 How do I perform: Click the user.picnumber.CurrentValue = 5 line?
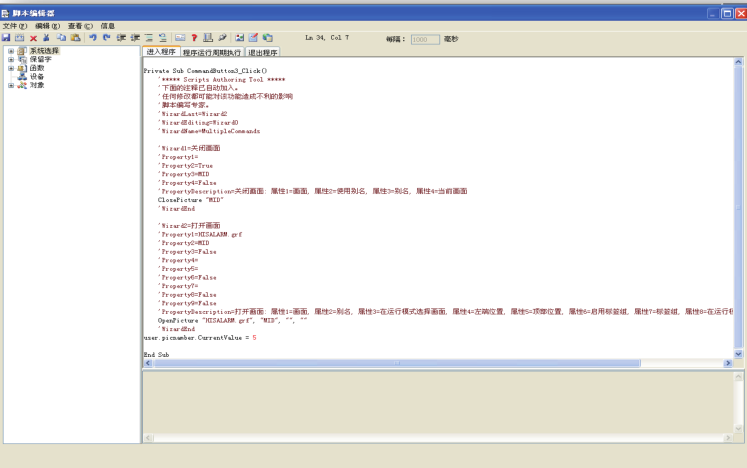200,338
